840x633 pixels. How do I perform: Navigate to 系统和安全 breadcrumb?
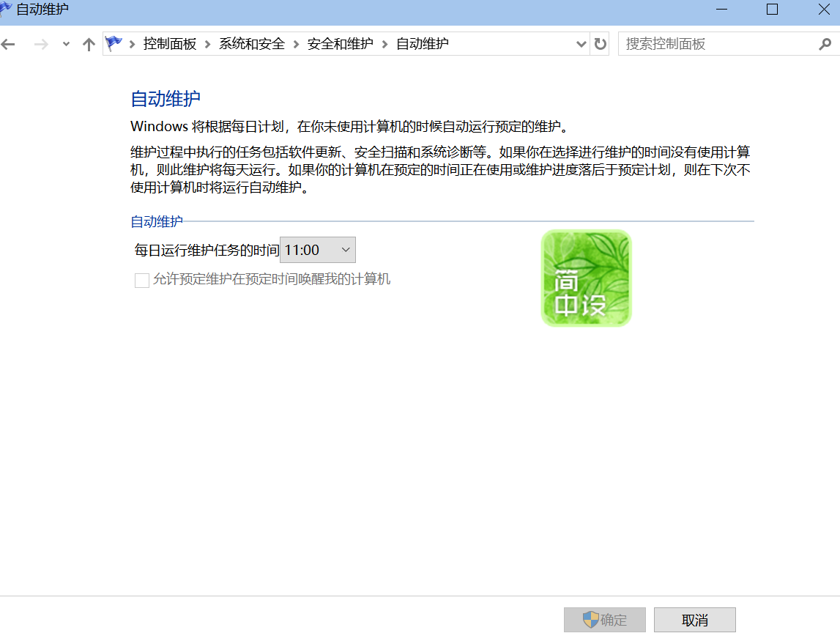click(252, 43)
